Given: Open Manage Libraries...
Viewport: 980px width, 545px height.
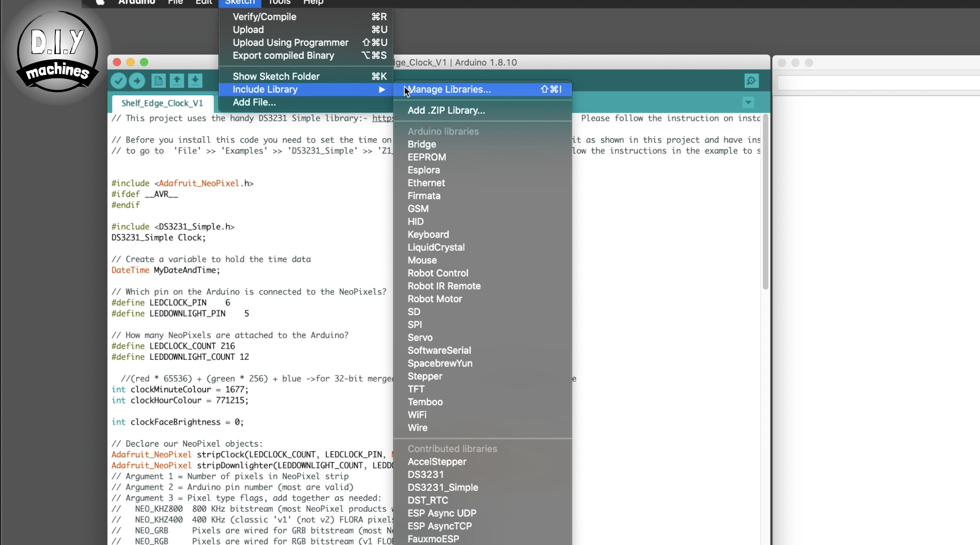Looking at the screenshot, I should point(483,89).
